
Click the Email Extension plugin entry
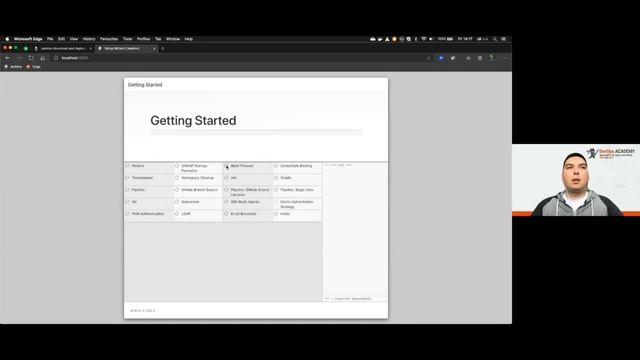248,216
